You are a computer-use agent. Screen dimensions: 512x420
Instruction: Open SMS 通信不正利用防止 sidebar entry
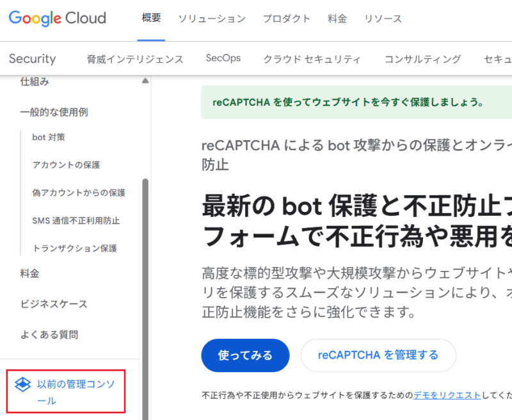[x=76, y=221]
